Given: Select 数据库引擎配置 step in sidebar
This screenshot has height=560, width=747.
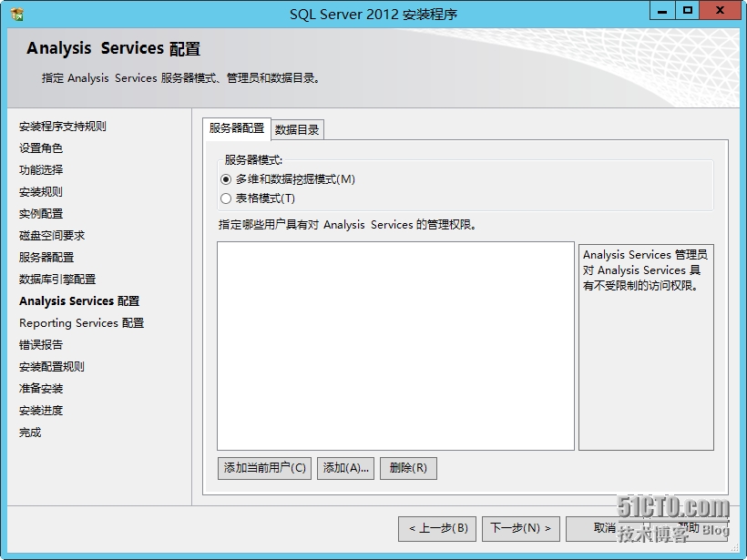Looking at the screenshot, I should [x=57, y=280].
